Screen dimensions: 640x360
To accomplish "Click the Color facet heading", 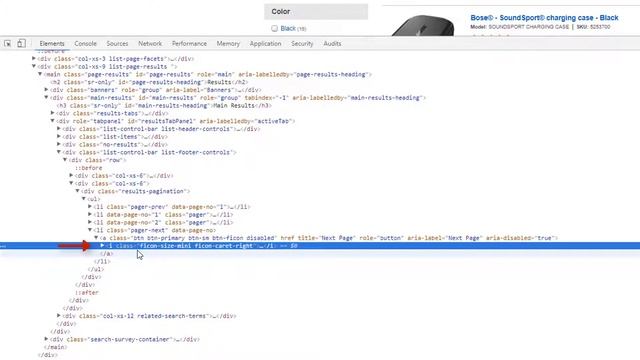I will 281,11.
